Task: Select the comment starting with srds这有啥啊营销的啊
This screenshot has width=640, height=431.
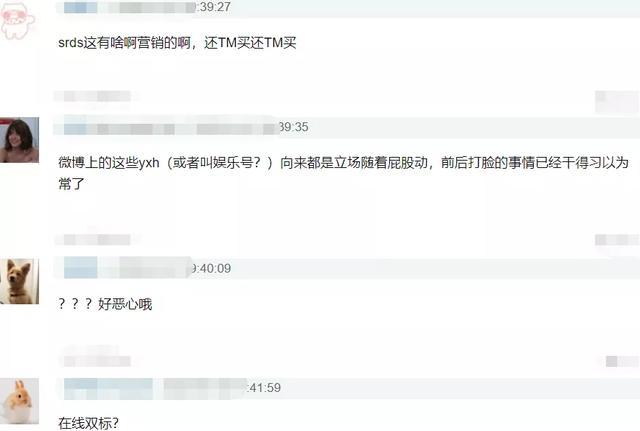Action: (x=177, y=42)
